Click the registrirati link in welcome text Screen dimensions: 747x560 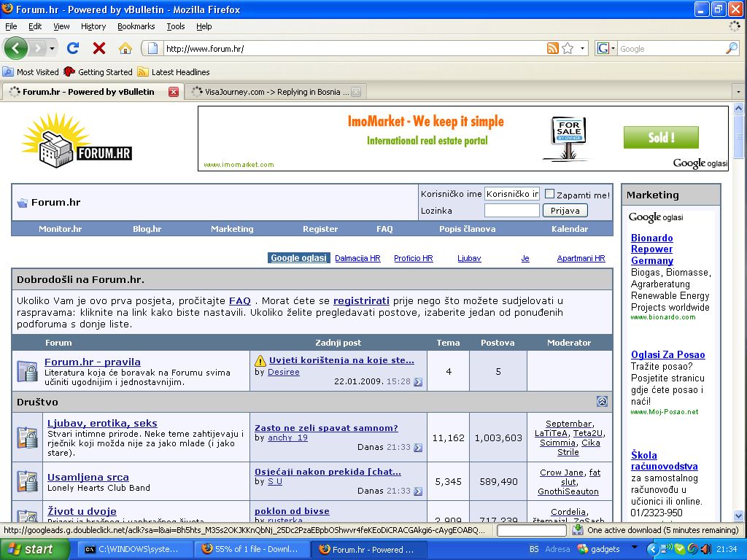(361, 301)
